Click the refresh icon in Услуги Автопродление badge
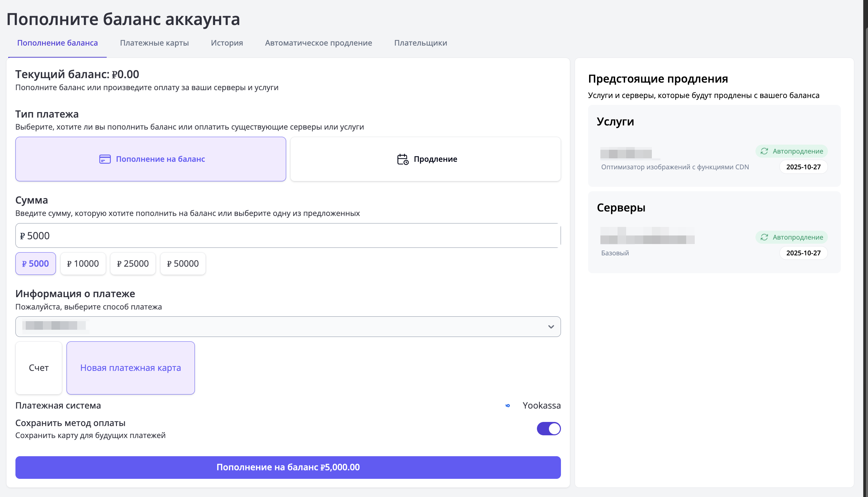The width and height of the screenshot is (868, 497). 764,151
